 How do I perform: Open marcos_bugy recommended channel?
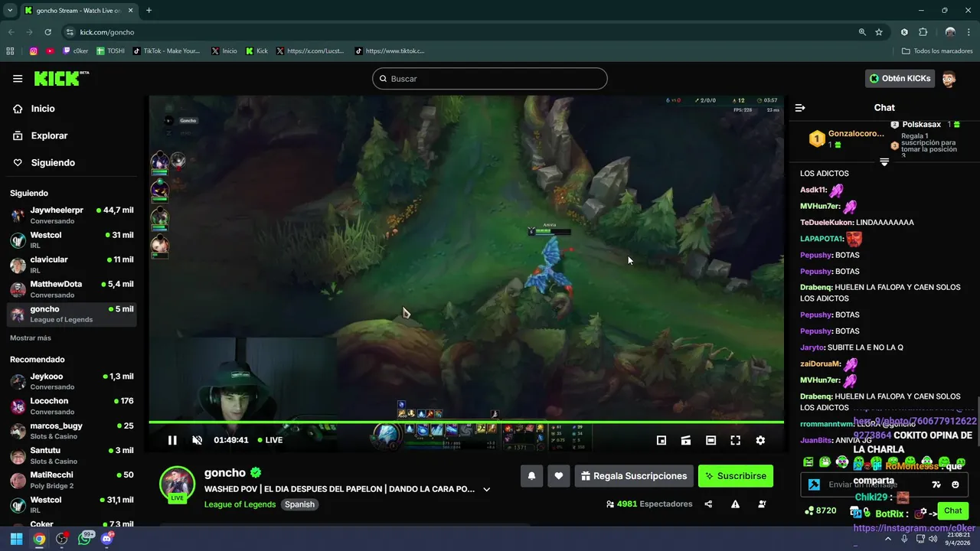tap(72, 430)
